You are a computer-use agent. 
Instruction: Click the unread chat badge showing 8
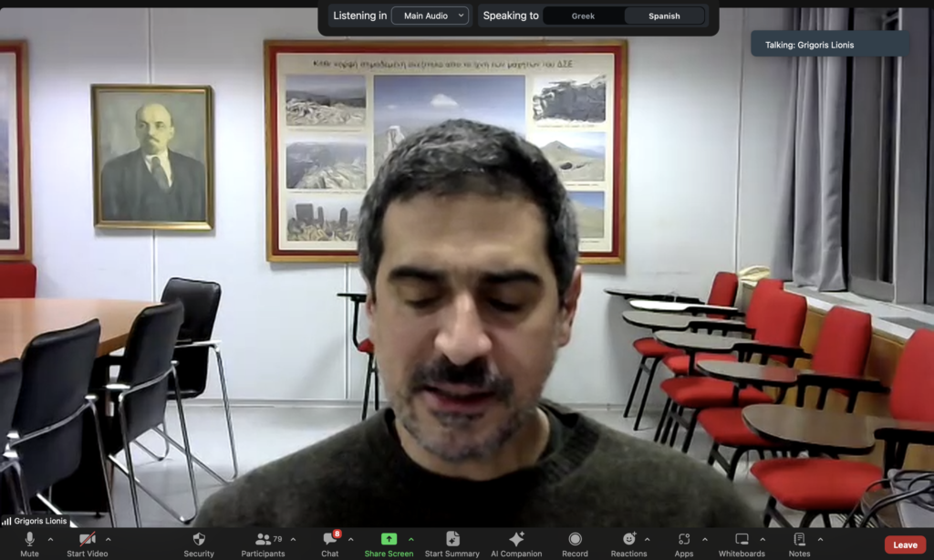337,534
